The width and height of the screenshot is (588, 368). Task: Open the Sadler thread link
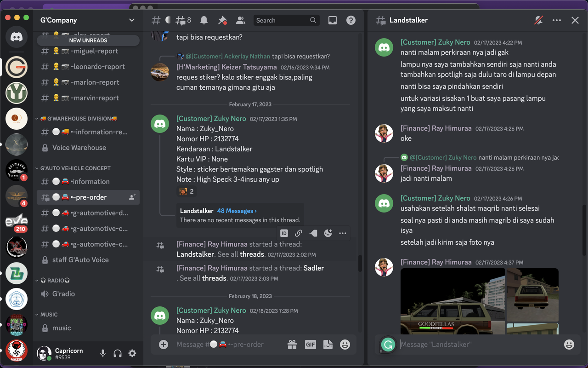point(314,268)
